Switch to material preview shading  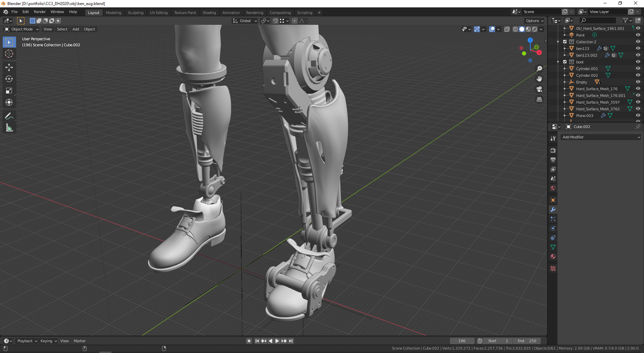tap(528, 29)
